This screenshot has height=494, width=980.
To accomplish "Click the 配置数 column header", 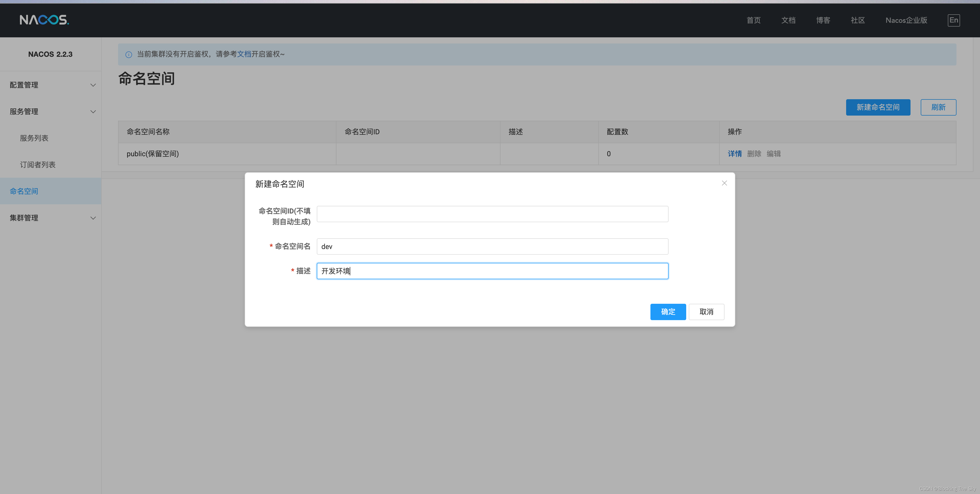I will point(659,132).
